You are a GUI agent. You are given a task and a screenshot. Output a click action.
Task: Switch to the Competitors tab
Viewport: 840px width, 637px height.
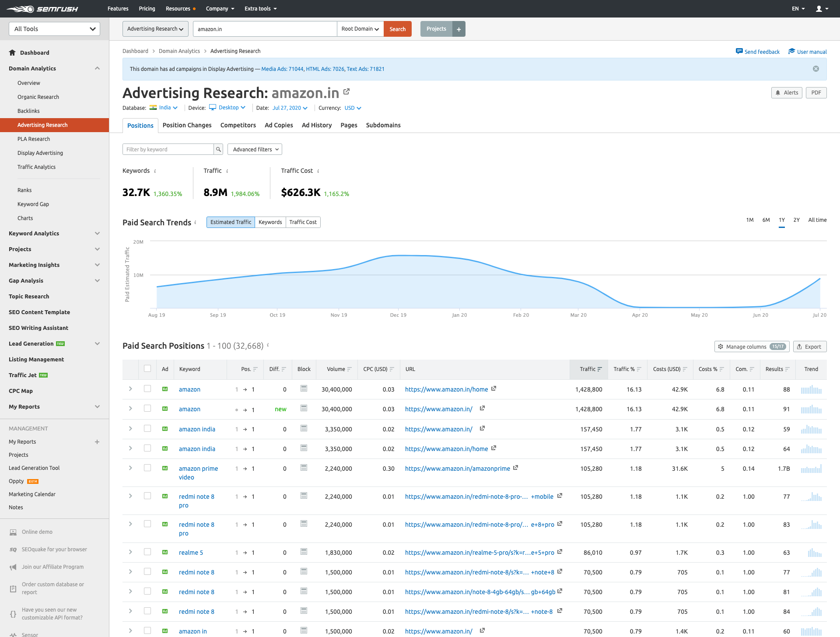pos(238,125)
